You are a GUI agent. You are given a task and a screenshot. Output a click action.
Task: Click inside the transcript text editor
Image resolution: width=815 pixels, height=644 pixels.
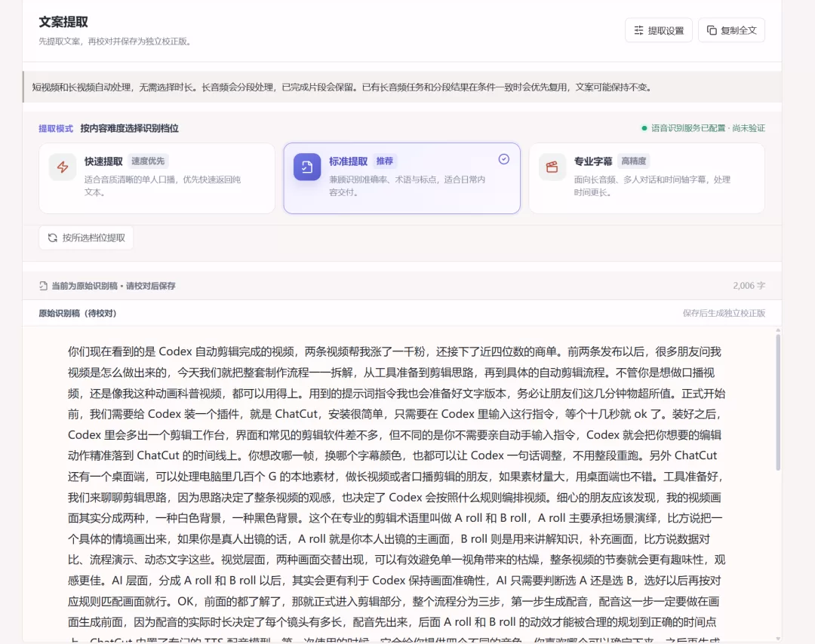398,485
